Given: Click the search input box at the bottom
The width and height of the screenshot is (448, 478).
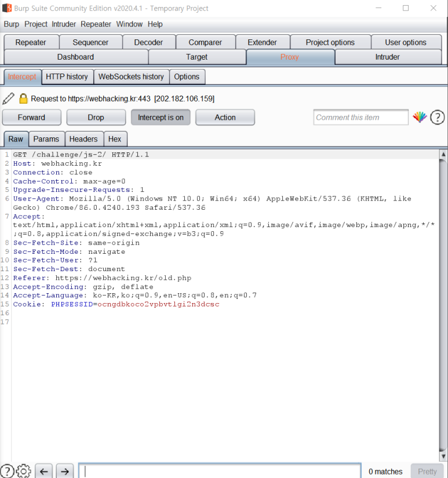Looking at the screenshot, I should coord(220,471).
